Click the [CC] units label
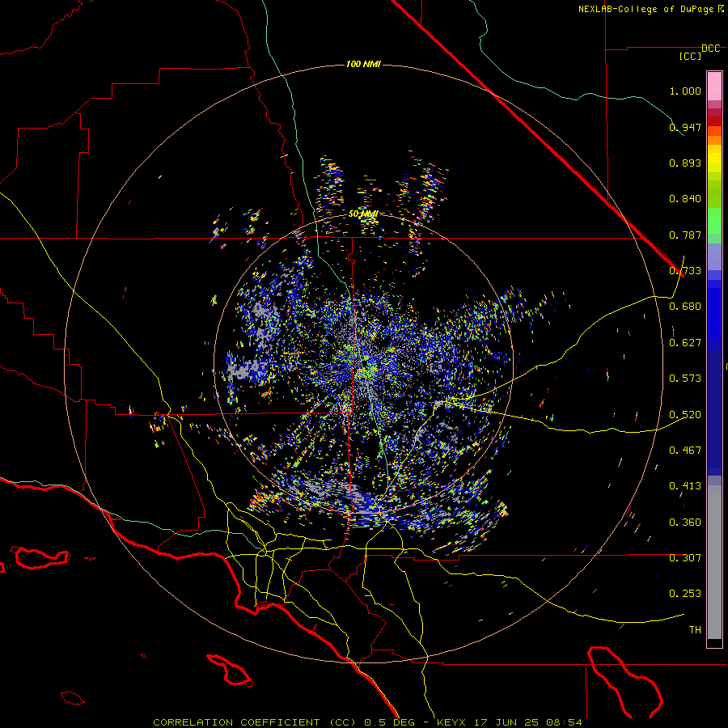 [x=690, y=56]
